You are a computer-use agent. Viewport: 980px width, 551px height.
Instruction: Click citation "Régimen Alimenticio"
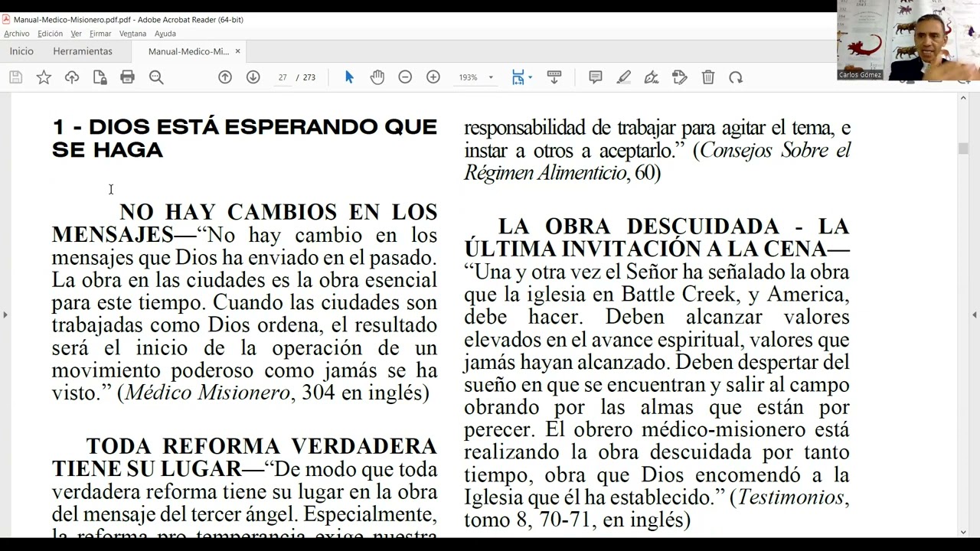(545, 173)
